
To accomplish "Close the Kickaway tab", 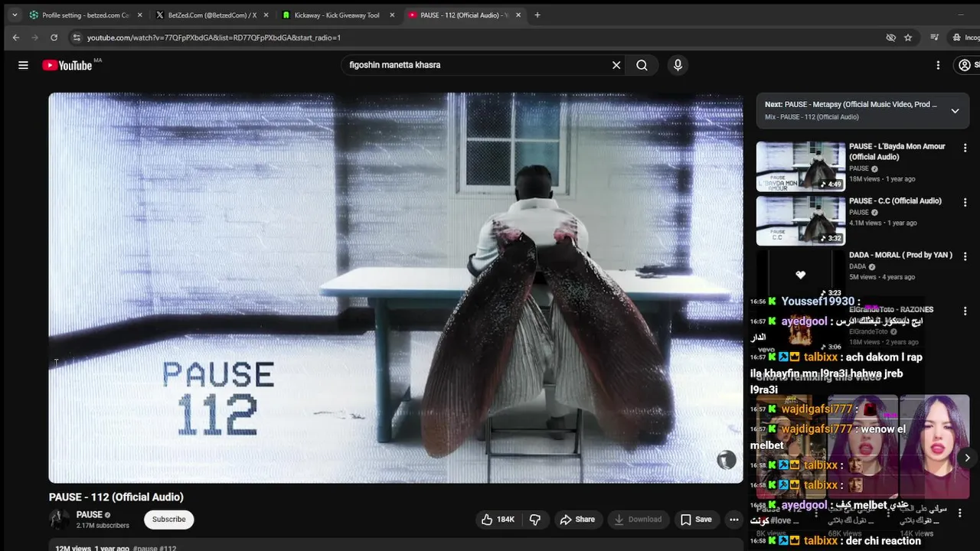I will (392, 15).
